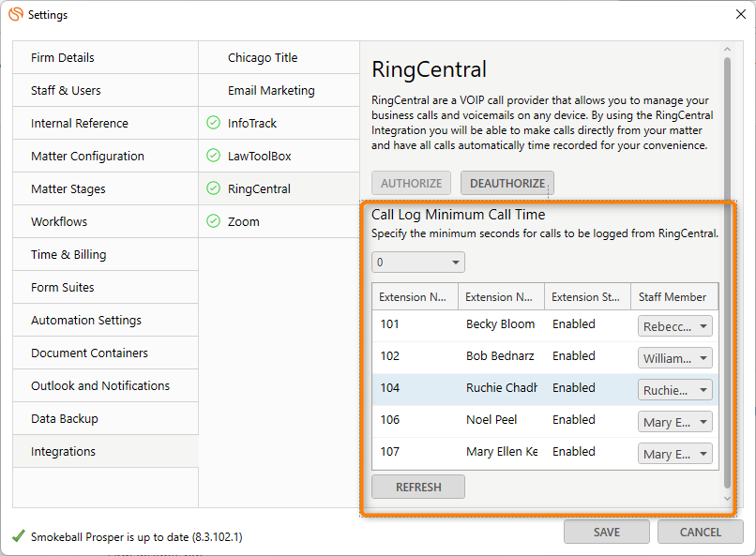Open staff member dropdown for extension 104
The image size is (756, 556).
675,390
